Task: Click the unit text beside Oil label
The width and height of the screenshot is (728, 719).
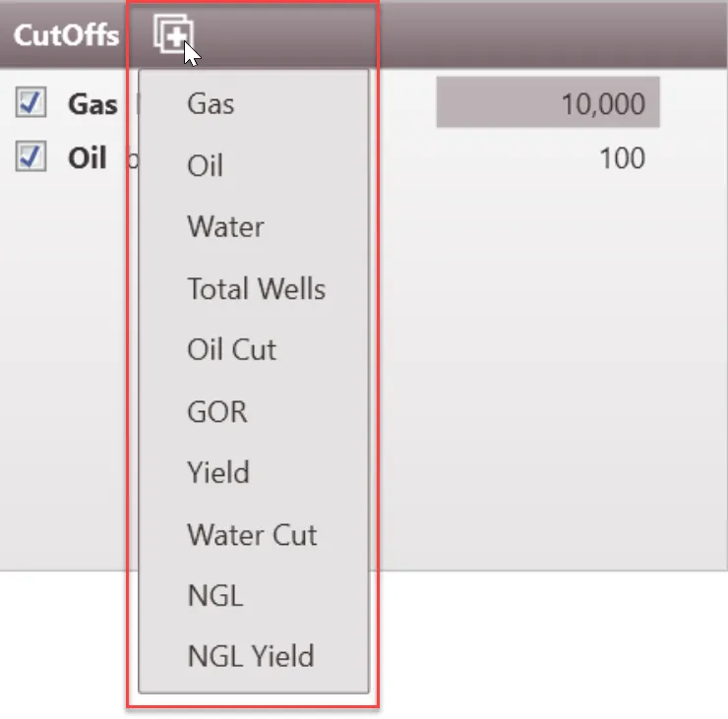Action: click(129, 159)
